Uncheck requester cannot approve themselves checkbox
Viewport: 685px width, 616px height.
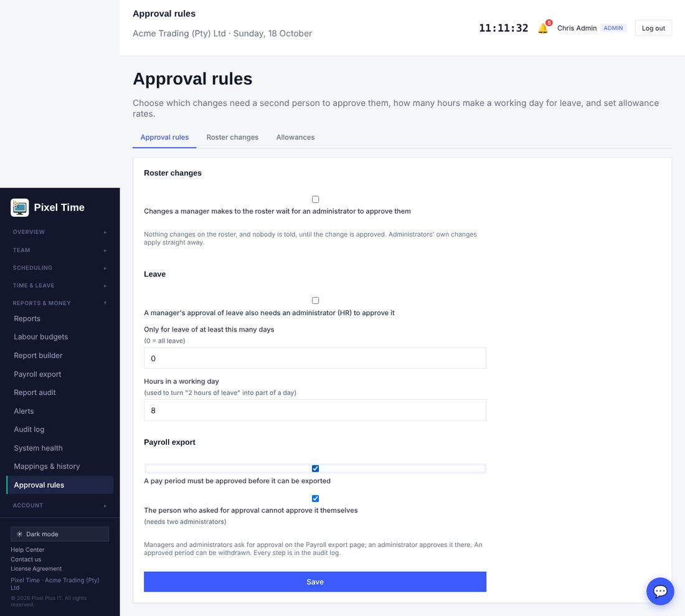coord(316,498)
